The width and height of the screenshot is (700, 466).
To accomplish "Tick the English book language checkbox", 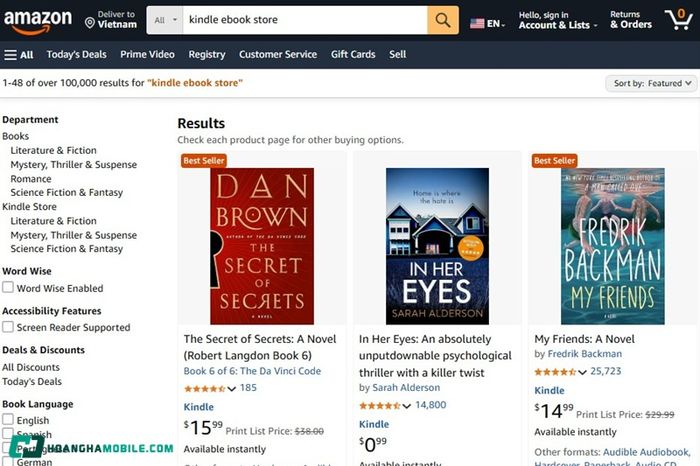I will click(8, 420).
